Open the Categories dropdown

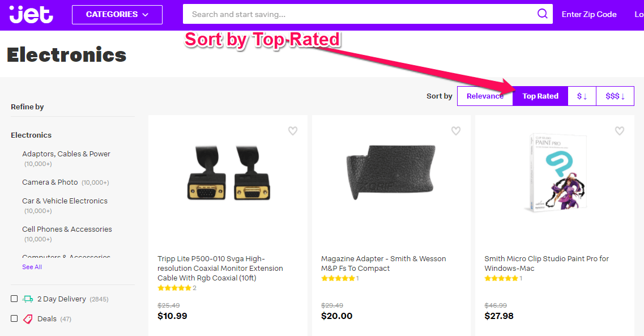pyautogui.click(x=117, y=15)
